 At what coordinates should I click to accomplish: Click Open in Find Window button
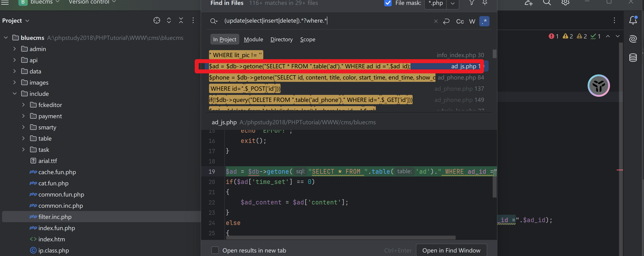click(451, 250)
